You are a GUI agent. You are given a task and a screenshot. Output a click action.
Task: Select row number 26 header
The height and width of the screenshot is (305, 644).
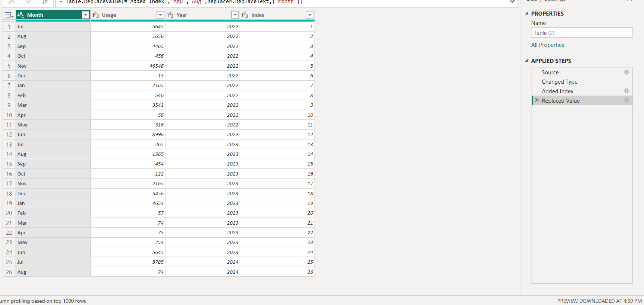(x=9, y=272)
